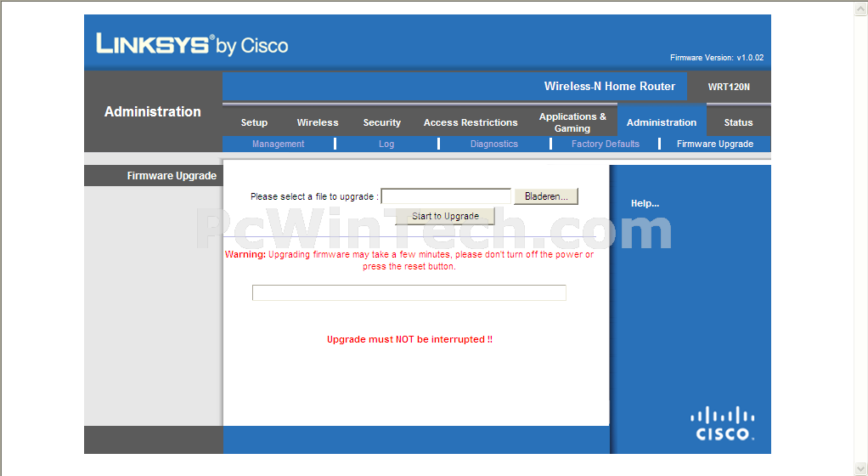868x476 pixels.
Task: Click the large Administration heading
Action: 153,111
